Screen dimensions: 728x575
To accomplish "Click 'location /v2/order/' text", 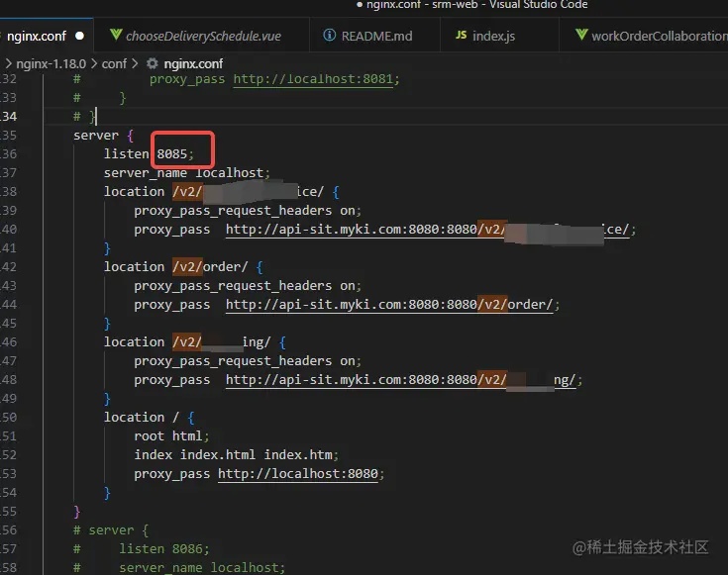I will (x=175, y=267).
